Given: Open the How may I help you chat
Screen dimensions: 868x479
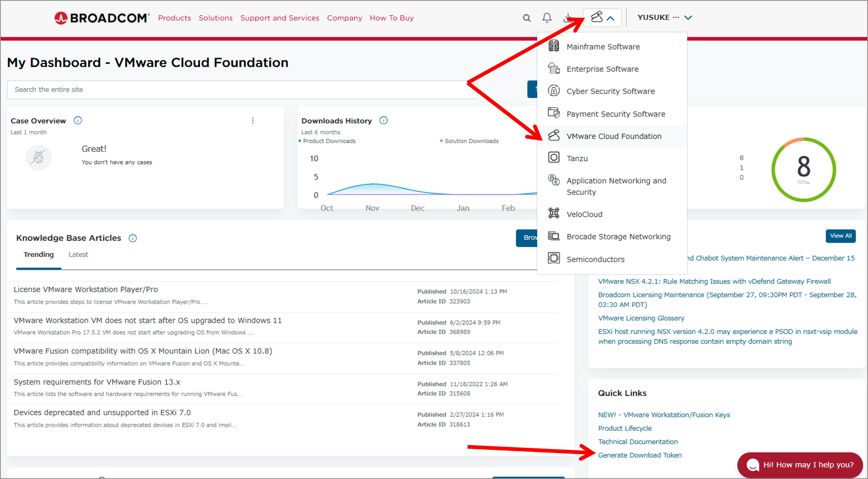Looking at the screenshot, I should [x=800, y=465].
